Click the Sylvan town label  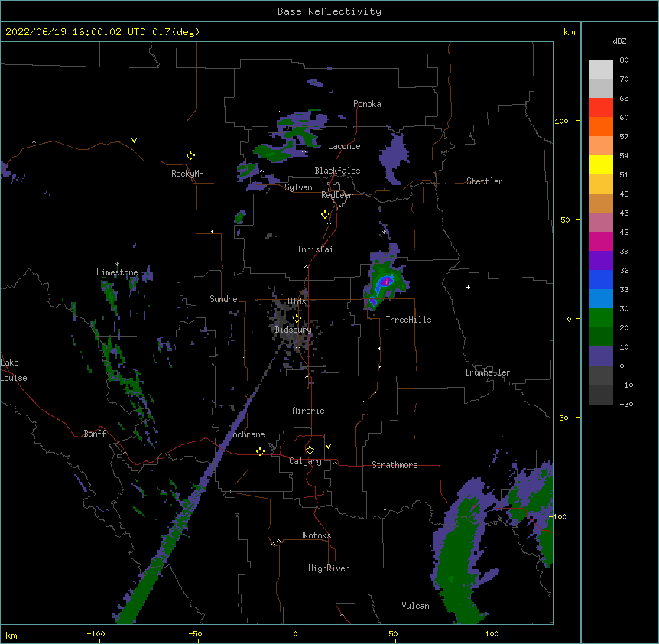[x=298, y=187]
